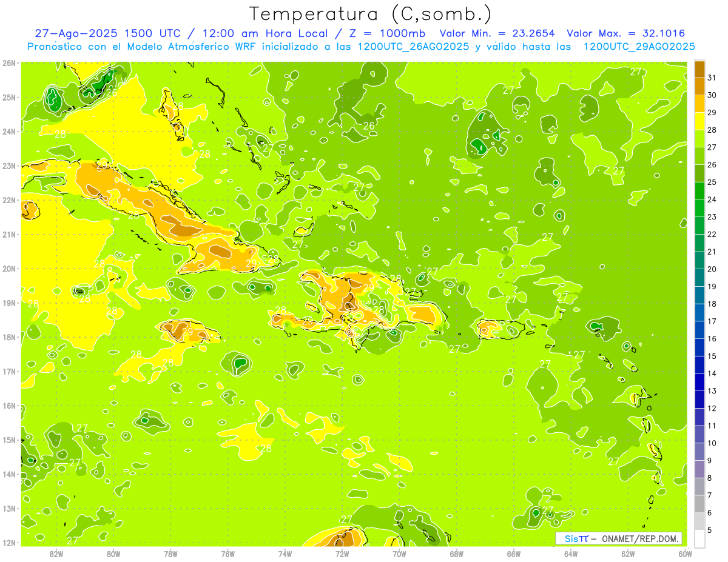Viewport: 728px width, 562px height.
Task: Click the 68W longitude axis label
Action: pyautogui.click(x=456, y=554)
